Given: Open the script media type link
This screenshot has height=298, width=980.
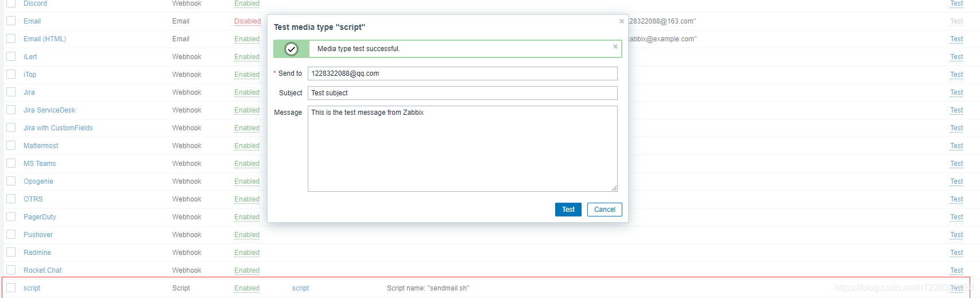Looking at the screenshot, I should [32, 288].
